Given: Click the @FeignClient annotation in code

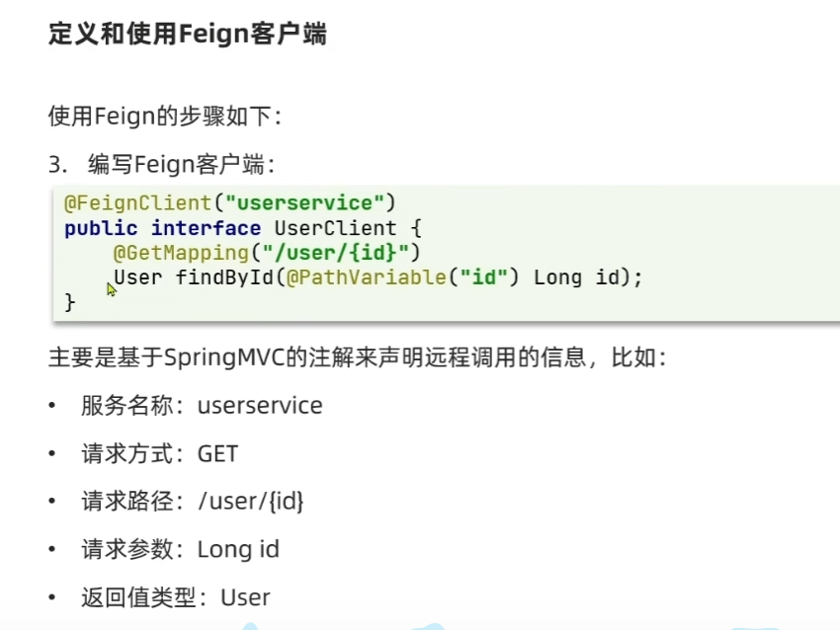Looking at the screenshot, I should 137,203.
